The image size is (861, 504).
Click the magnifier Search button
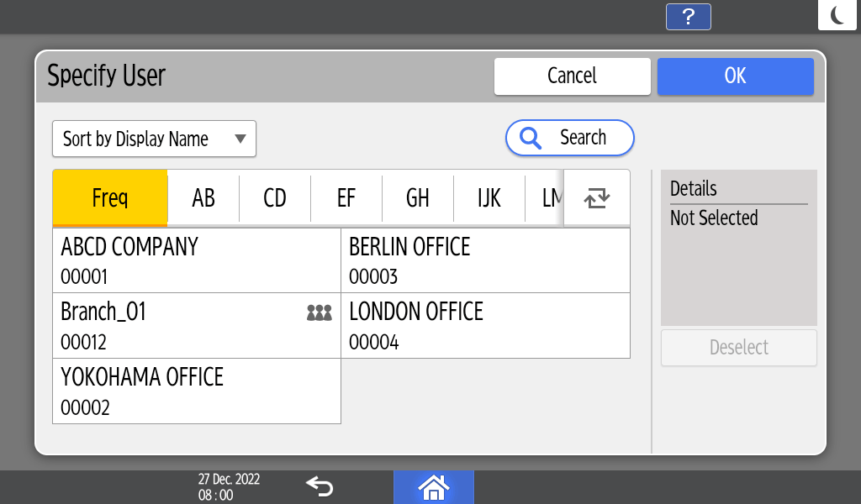(x=569, y=138)
